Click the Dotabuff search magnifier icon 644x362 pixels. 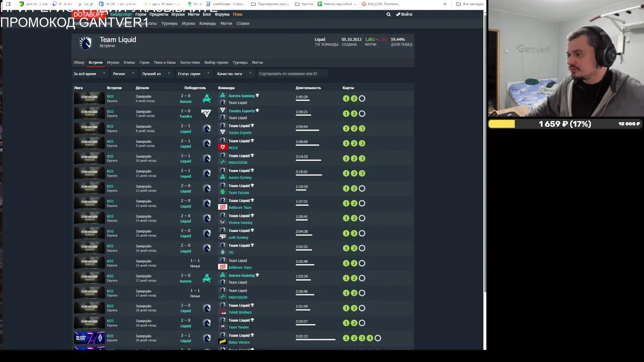pyautogui.click(x=388, y=15)
